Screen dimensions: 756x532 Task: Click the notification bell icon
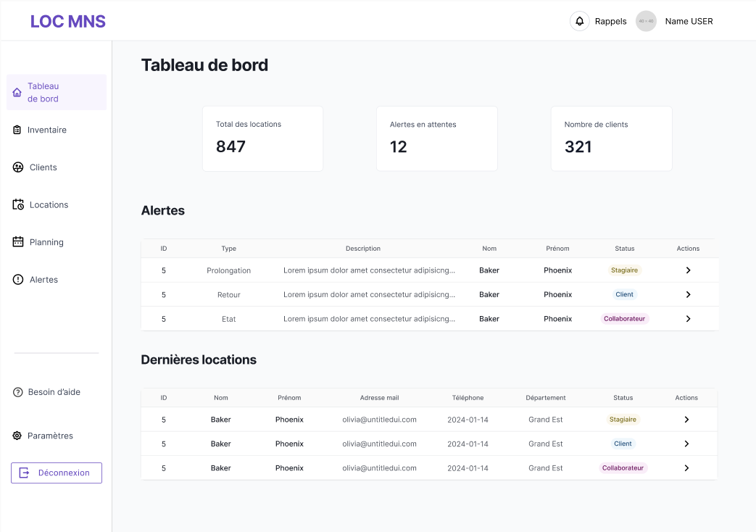coord(578,21)
